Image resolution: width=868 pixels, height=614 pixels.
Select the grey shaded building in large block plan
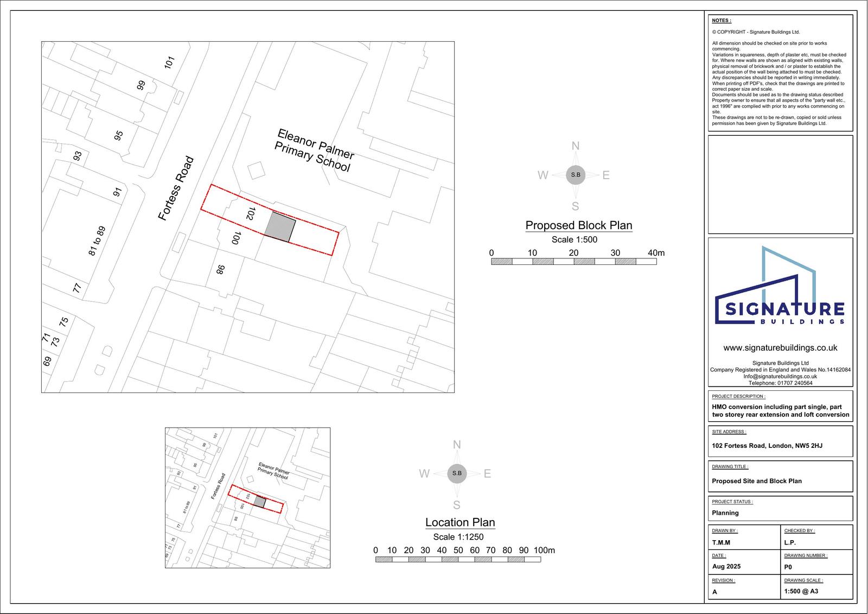(x=280, y=227)
